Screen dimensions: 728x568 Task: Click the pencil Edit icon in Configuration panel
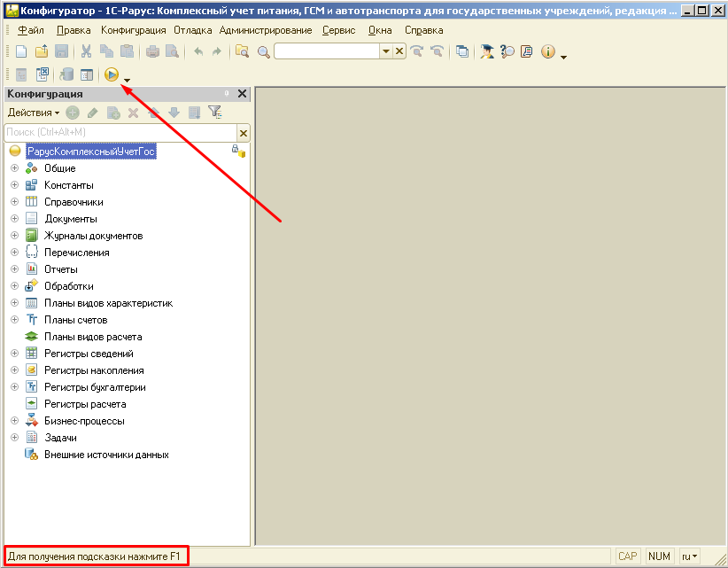(x=92, y=113)
